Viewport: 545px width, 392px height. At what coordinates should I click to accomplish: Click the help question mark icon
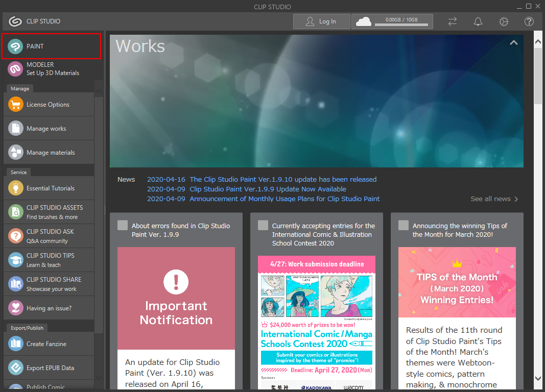point(529,21)
